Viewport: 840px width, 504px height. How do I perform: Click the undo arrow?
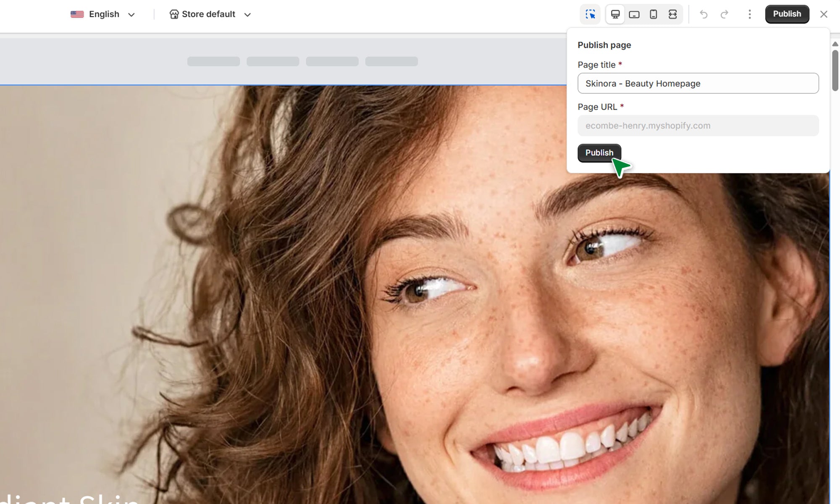pyautogui.click(x=703, y=14)
